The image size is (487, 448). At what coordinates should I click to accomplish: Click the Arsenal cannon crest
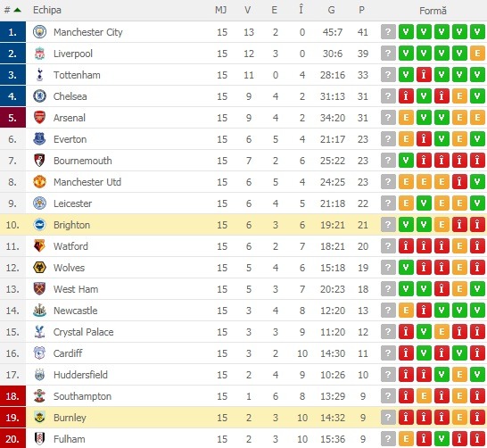(39, 118)
